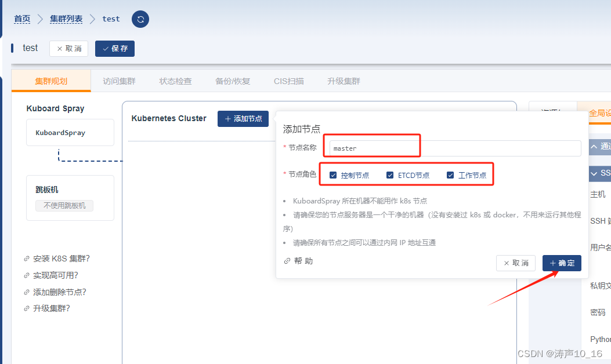This screenshot has height=364, width=611.
Task: Click the Kubernetes Cluster heading
Action: (x=169, y=118)
